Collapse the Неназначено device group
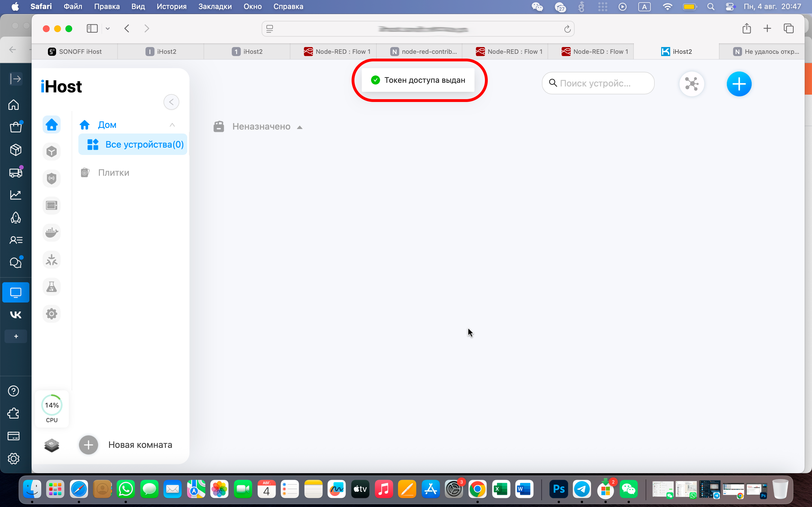The height and width of the screenshot is (507, 812). click(x=300, y=127)
